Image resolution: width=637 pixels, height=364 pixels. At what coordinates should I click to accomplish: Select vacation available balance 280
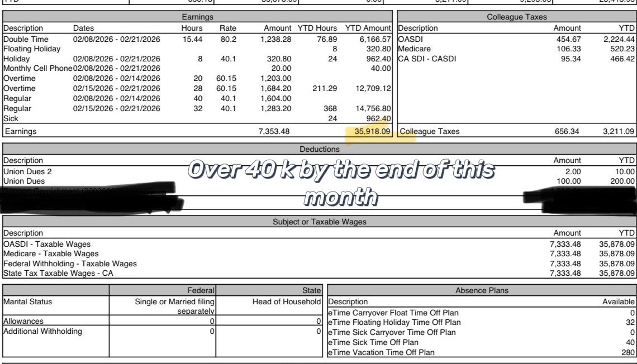click(628, 352)
